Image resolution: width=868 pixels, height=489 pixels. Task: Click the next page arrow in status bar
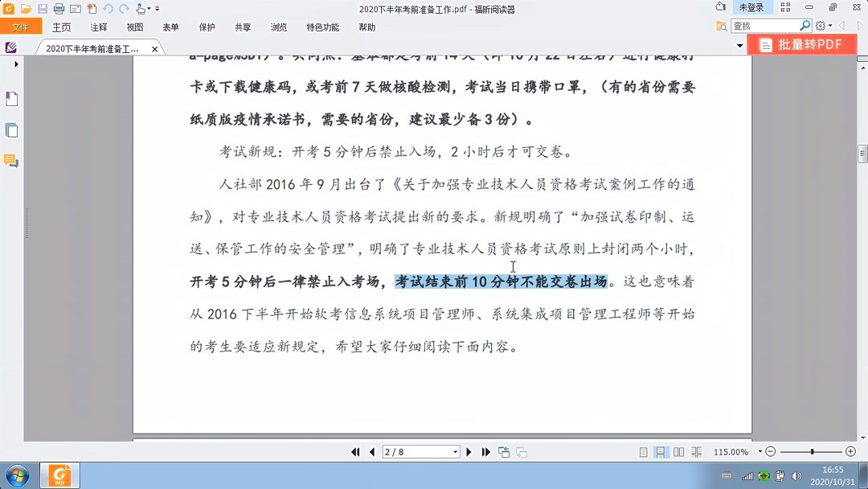coord(469,452)
